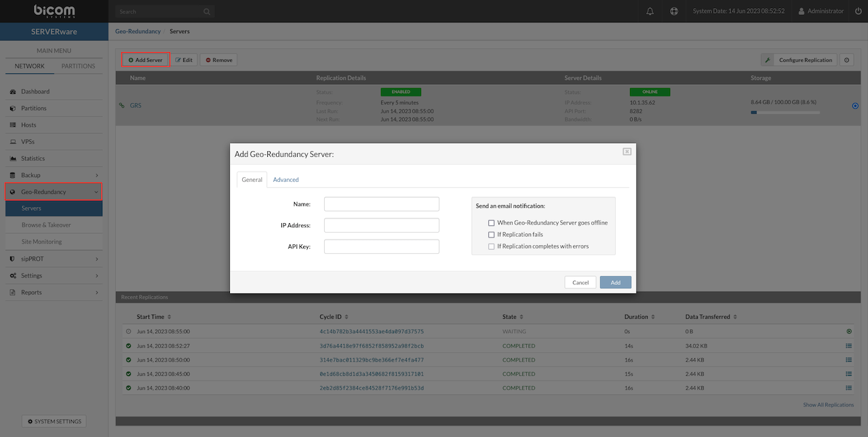Click the wrench icon beside Configure Replication

(767, 60)
